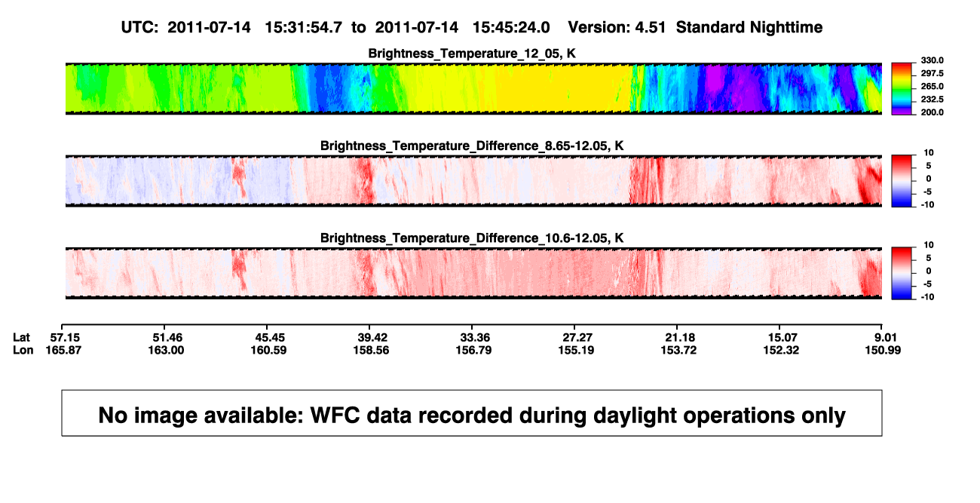980x503 pixels.
Task: Click the Brightness_Temperature_12_05 image strip
Action: pyautogui.click(x=473, y=88)
